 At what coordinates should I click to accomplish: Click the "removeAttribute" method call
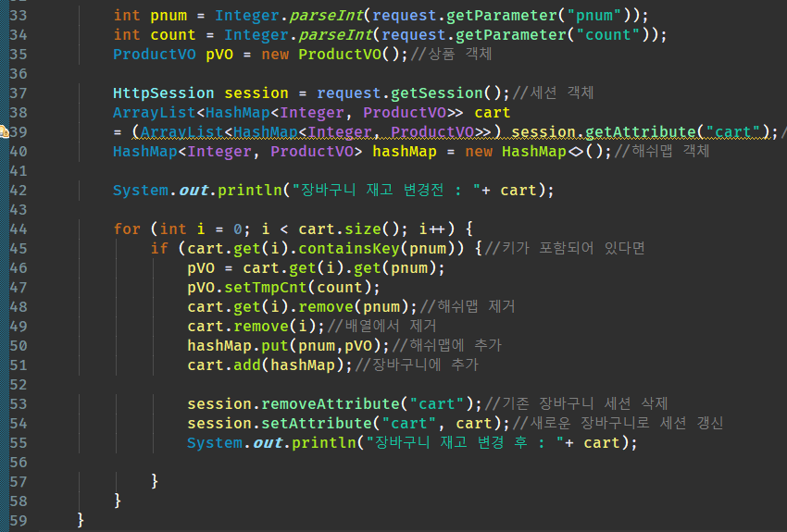(331, 404)
